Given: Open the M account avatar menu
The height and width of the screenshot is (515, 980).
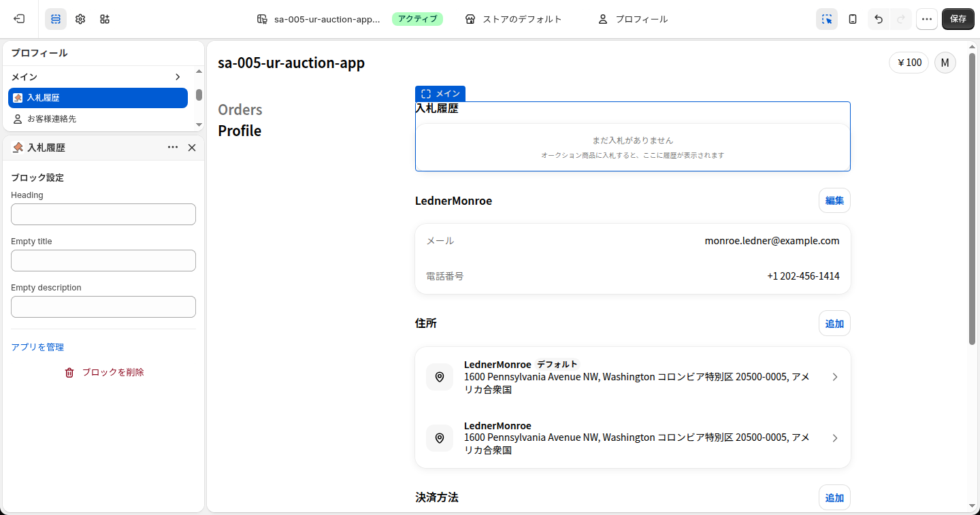Looking at the screenshot, I should [945, 63].
